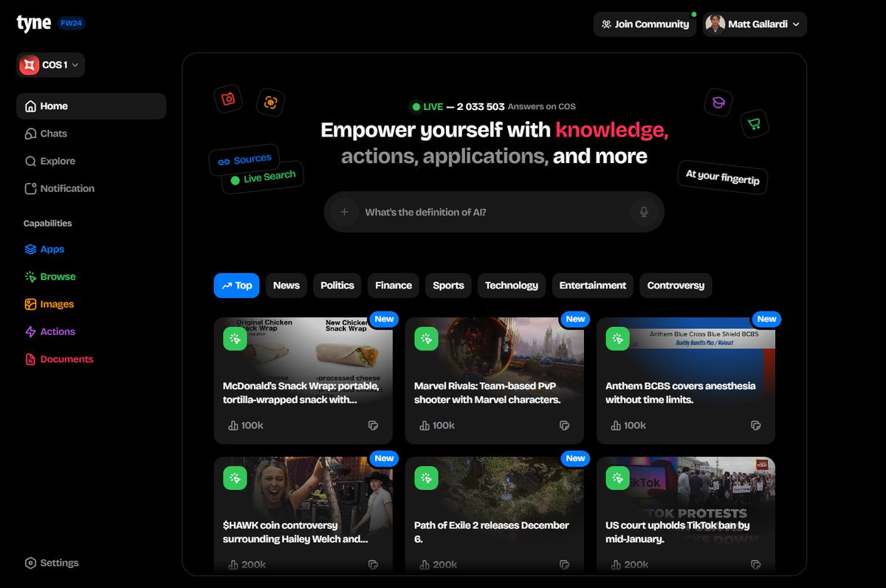Go to Home in the sidebar

(91, 106)
